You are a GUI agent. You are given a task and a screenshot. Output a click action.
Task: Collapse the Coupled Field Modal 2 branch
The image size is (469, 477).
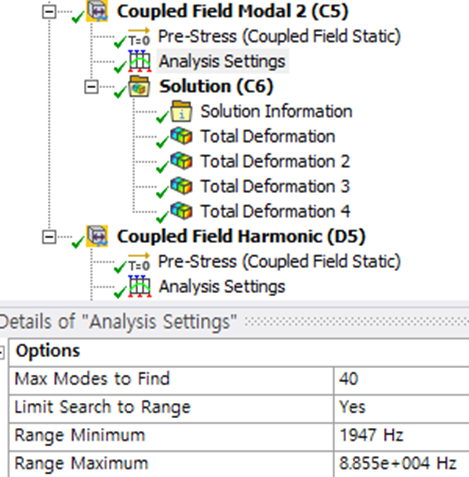pos(49,12)
